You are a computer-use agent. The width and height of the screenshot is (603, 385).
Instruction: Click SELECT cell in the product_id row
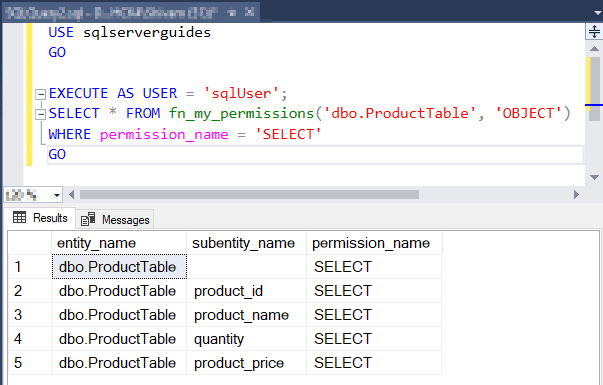374,291
